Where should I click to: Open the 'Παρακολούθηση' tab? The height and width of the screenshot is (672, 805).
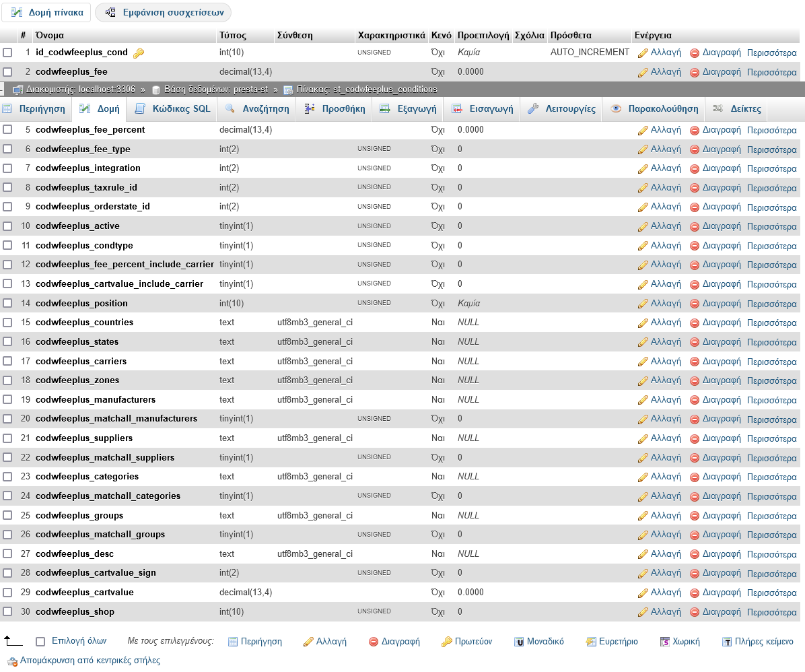click(x=654, y=109)
